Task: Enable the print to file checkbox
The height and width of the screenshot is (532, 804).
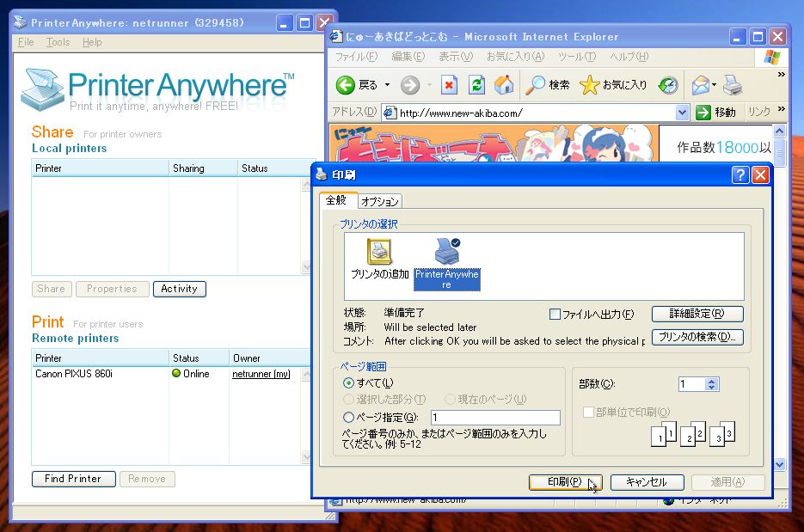Action: click(555, 315)
